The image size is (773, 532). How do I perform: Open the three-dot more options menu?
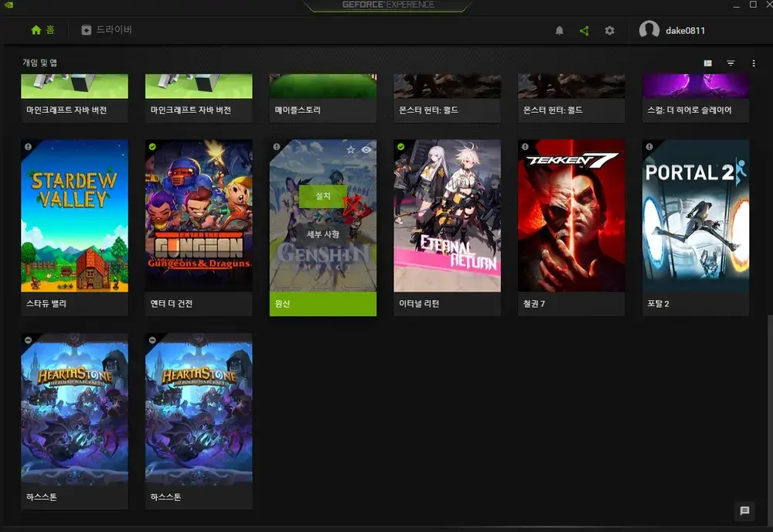(753, 63)
